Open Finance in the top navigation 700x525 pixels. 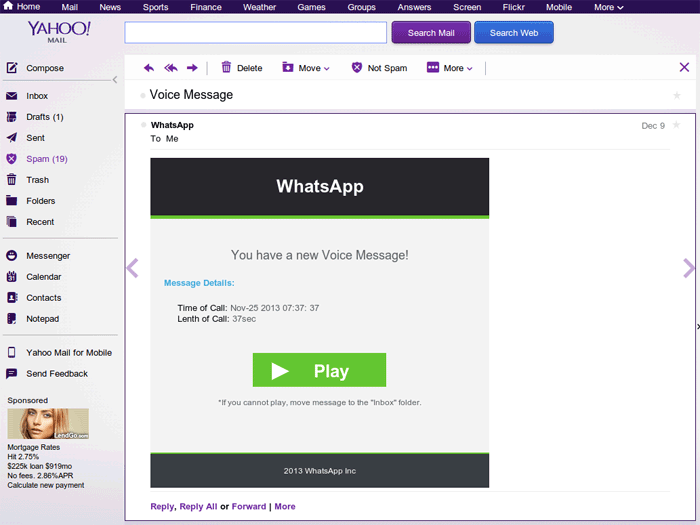point(206,7)
